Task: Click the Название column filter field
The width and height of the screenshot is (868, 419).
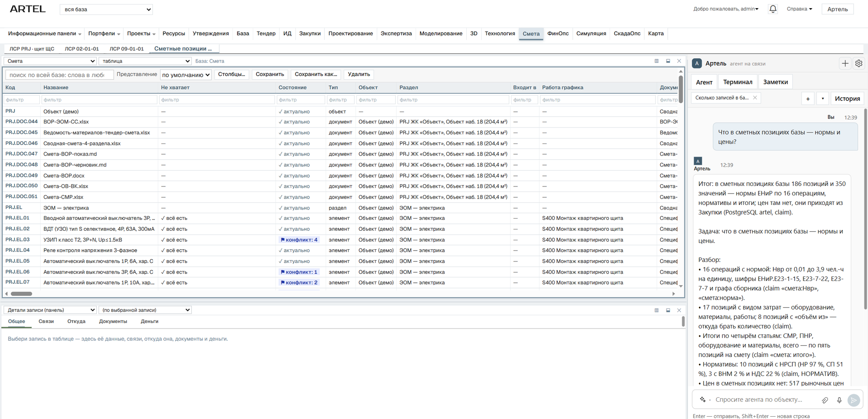Action: click(99, 100)
